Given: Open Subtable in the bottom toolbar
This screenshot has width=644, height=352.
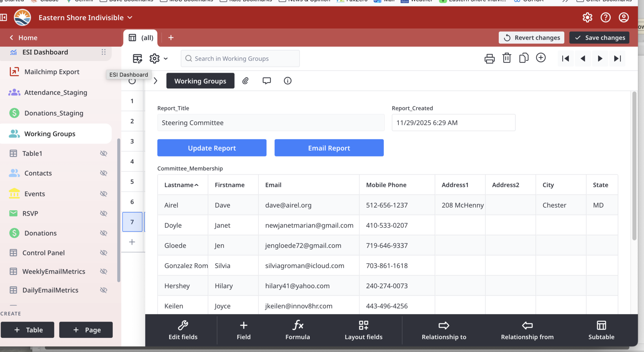Looking at the screenshot, I should click(601, 330).
